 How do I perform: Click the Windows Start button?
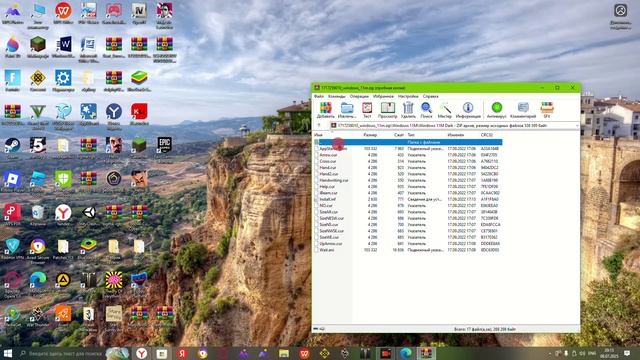point(8,353)
